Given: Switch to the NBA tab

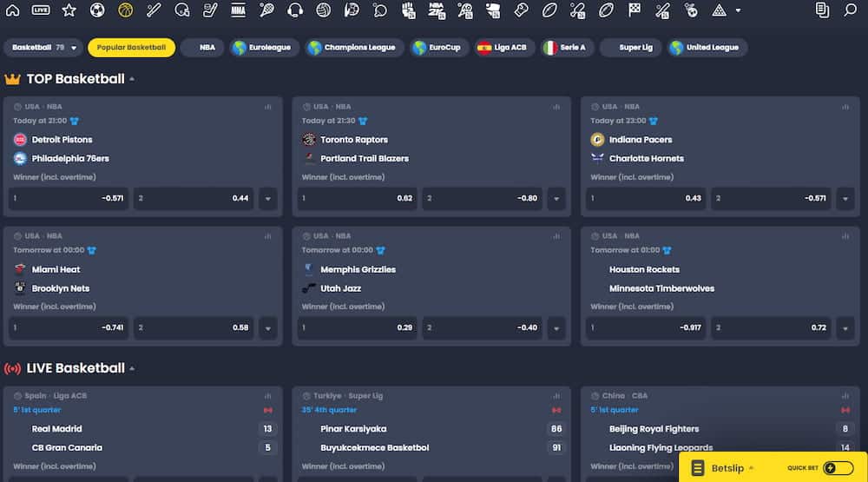Looking at the screenshot, I should tap(202, 48).
